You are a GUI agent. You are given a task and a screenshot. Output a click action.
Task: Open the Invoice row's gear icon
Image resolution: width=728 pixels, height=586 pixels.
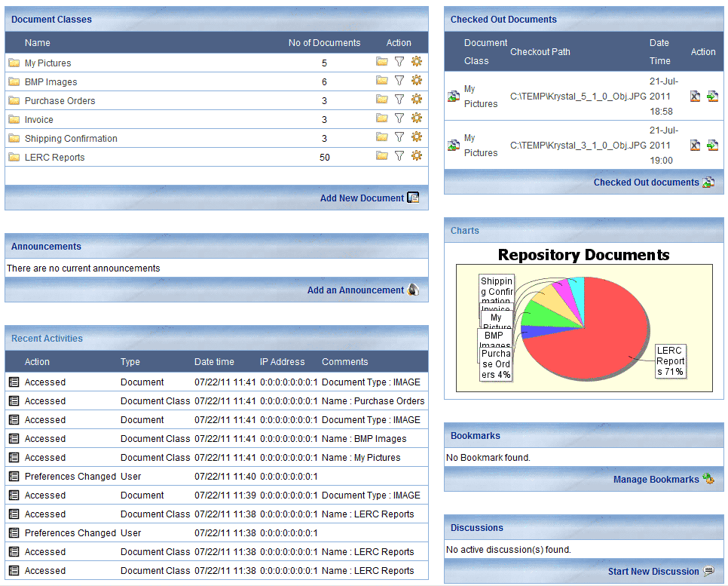coord(417,118)
